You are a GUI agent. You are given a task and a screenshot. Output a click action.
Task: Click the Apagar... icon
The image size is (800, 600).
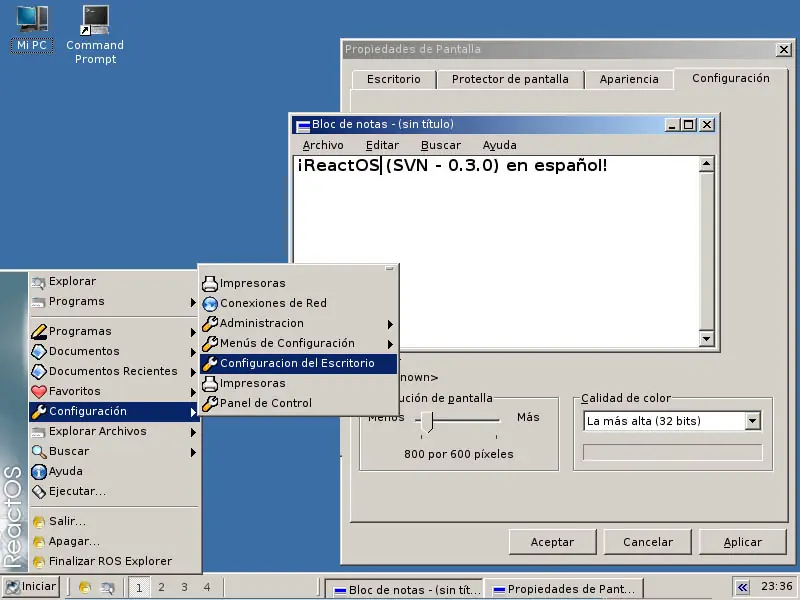[39, 542]
